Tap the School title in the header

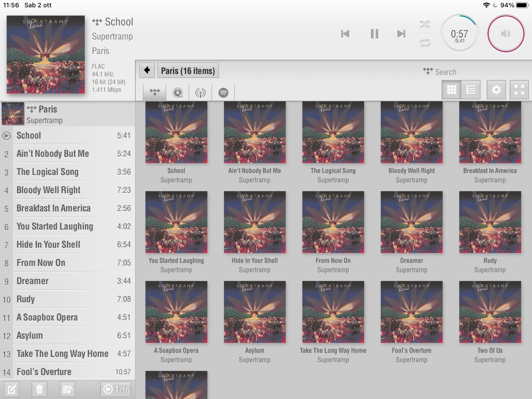(119, 22)
